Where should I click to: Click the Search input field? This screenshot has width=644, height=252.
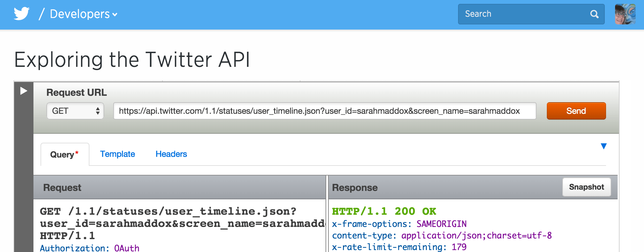coord(531,14)
